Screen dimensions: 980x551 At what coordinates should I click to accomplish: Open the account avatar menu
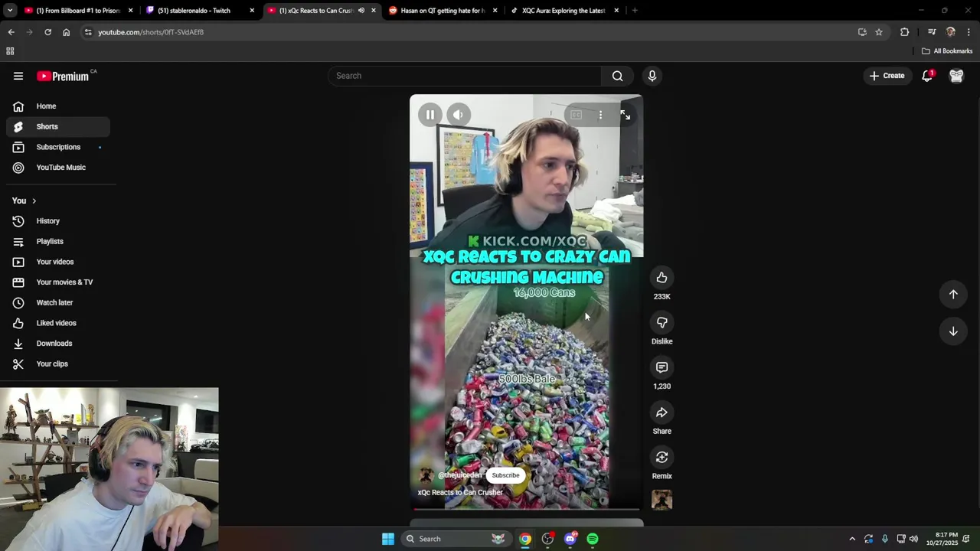coord(956,76)
